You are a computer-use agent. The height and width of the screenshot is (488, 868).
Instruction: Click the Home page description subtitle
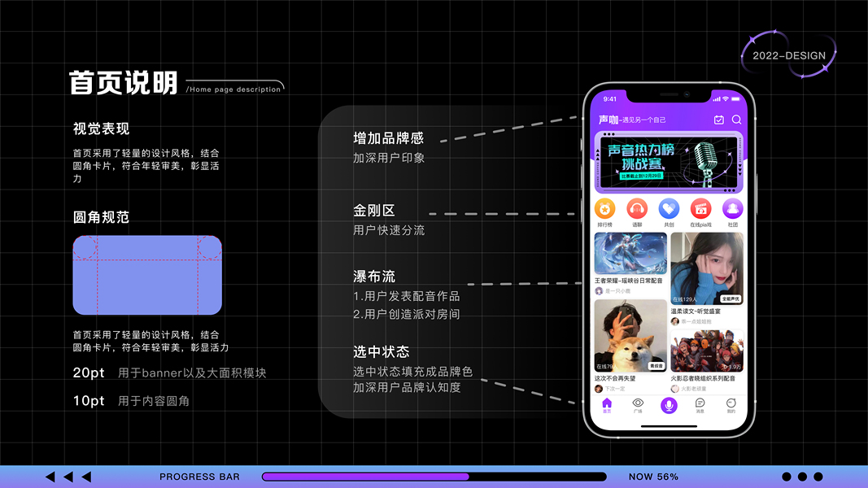[x=233, y=89]
